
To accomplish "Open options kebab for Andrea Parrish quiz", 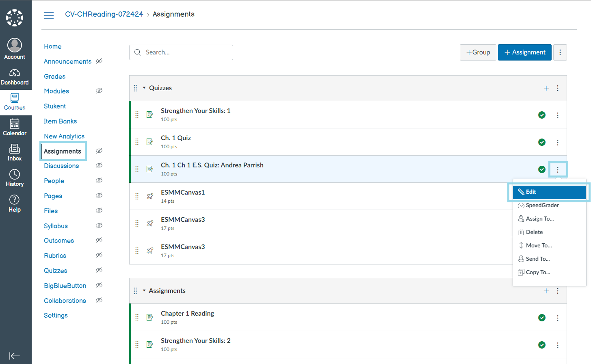I will (558, 170).
